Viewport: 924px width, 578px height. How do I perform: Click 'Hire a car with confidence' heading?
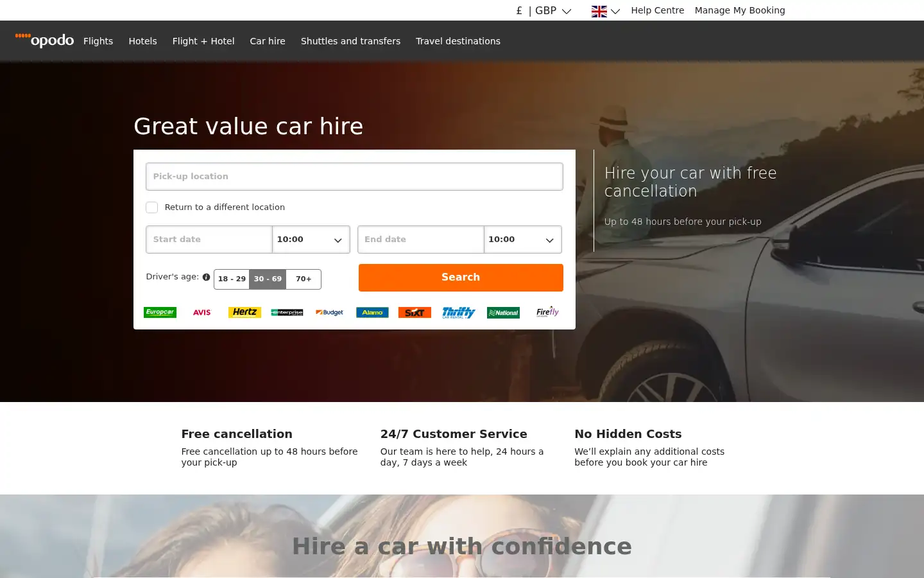[x=462, y=547]
